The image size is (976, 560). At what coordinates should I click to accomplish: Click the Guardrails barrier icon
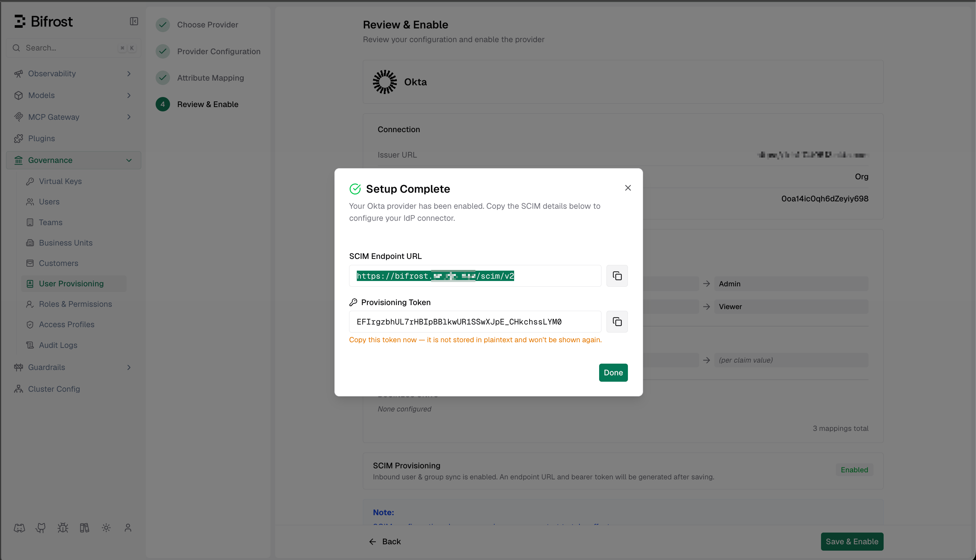tap(18, 367)
